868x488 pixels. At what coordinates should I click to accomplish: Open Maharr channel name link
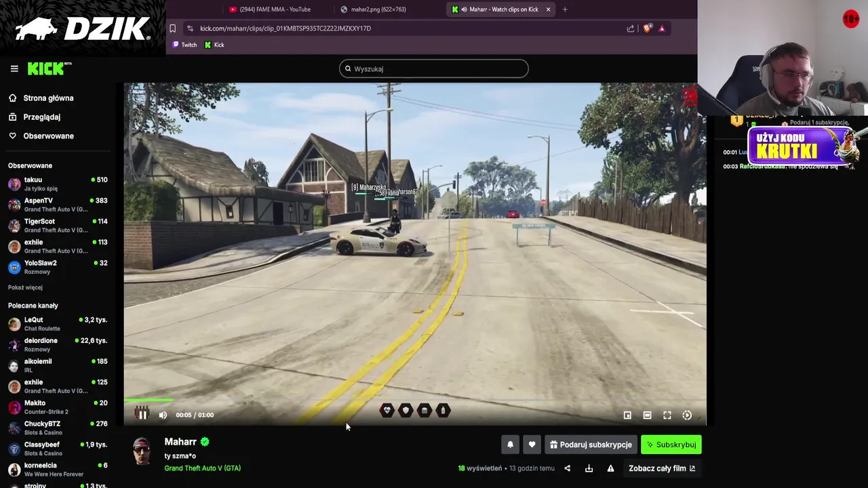(x=180, y=442)
